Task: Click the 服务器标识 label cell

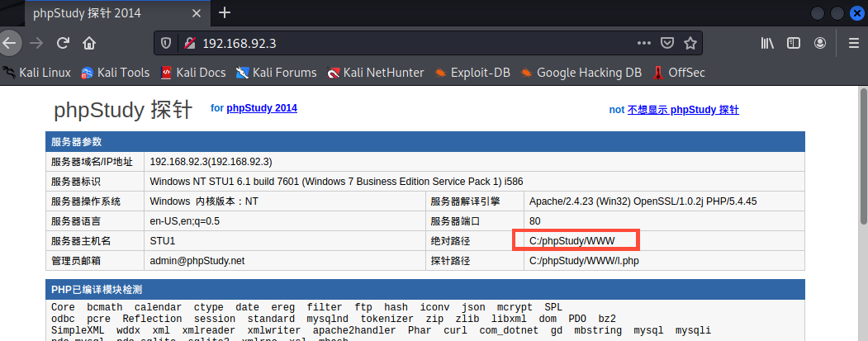Action: point(95,182)
